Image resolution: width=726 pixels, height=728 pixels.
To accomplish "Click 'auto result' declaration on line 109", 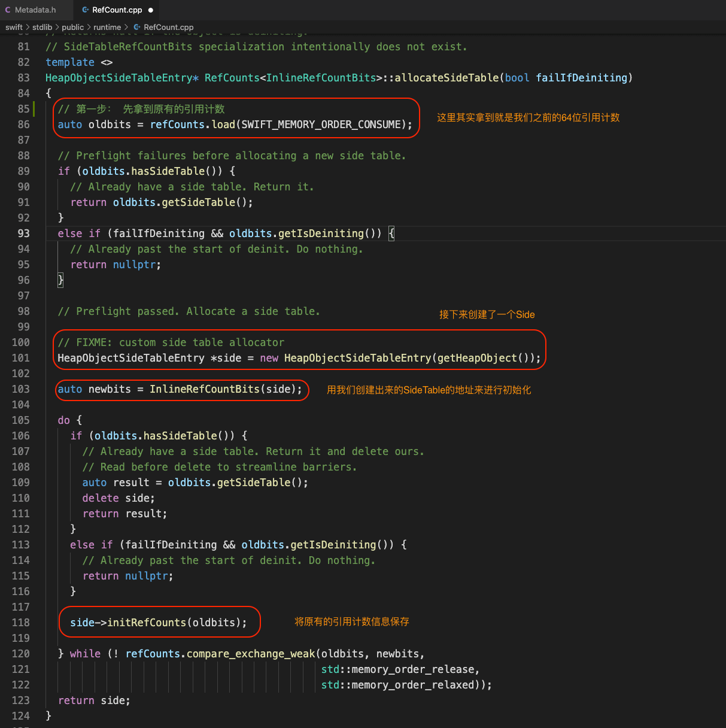I will [x=116, y=483].
